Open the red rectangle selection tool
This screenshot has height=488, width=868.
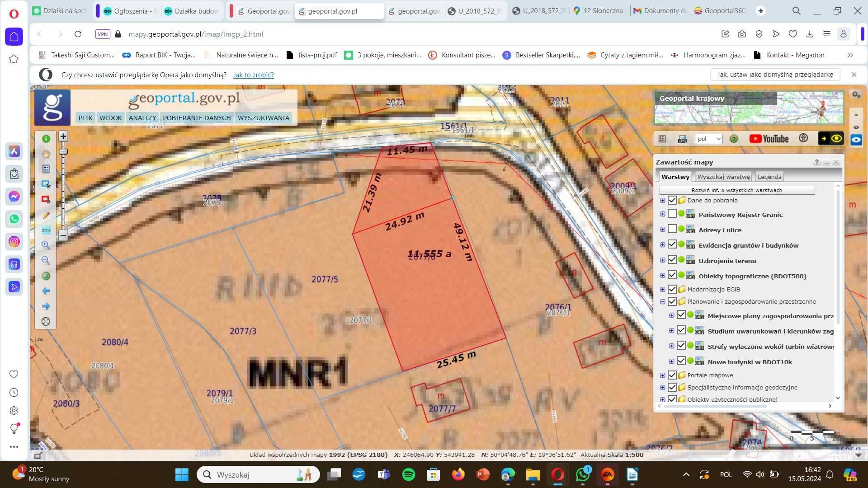46,199
